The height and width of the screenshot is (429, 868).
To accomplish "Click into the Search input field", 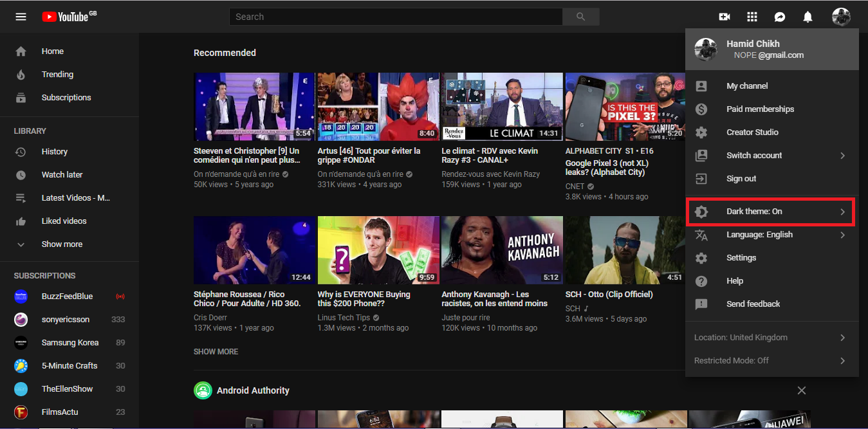I will point(395,17).
